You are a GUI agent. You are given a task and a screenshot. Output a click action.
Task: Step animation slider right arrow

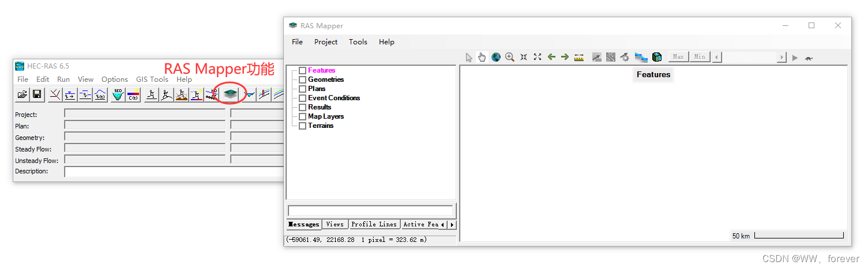782,57
